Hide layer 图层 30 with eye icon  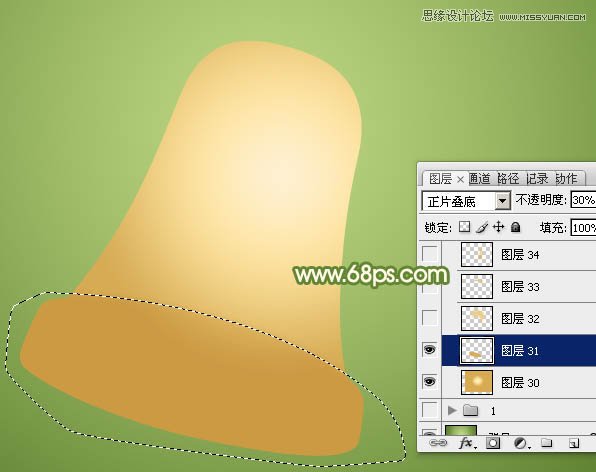click(x=430, y=381)
